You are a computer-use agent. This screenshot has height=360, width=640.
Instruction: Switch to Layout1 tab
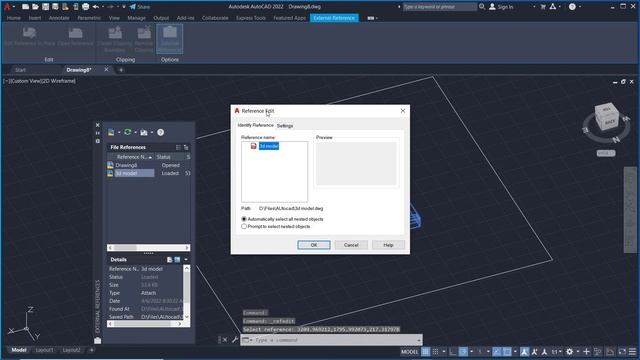tap(44, 350)
